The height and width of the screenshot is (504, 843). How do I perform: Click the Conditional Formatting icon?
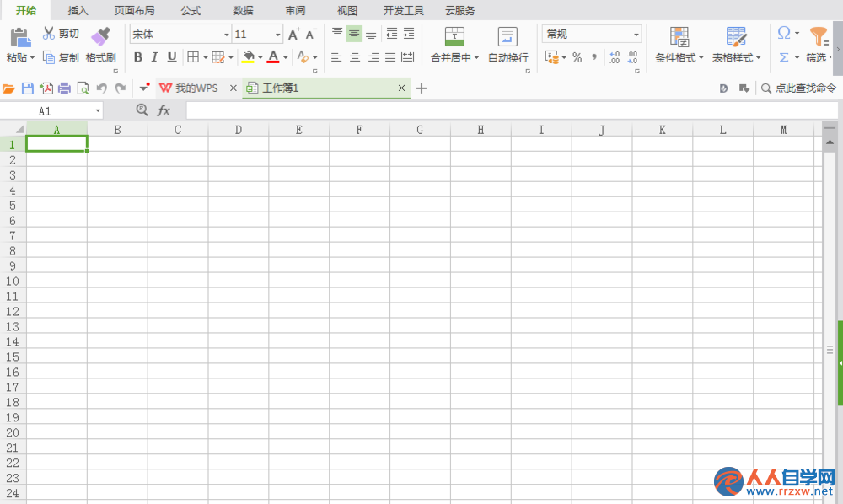point(679,36)
